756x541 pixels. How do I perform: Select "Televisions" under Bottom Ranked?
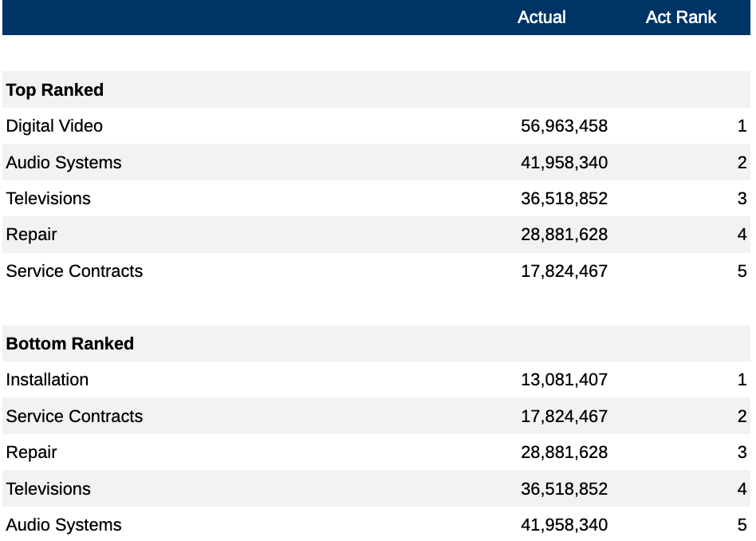click(x=48, y=489)
